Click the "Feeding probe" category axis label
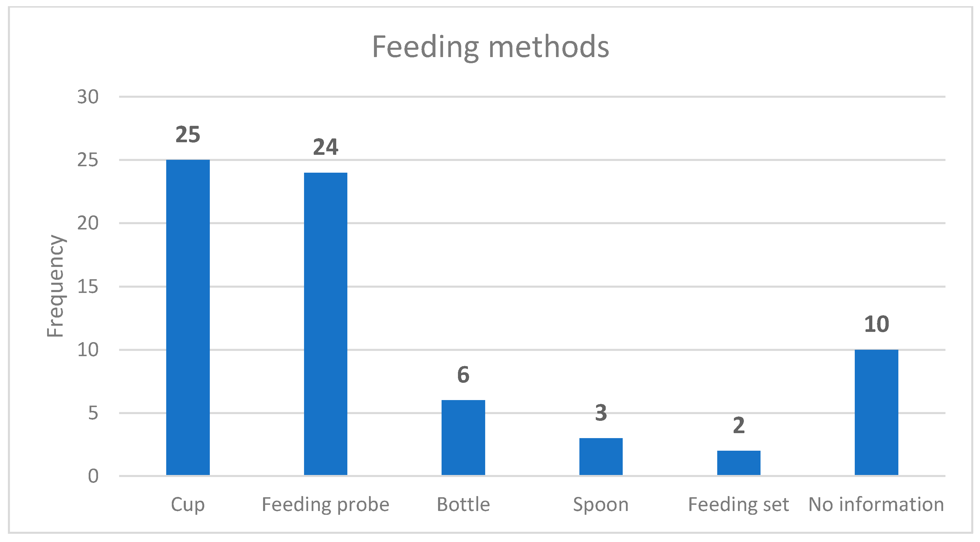The height and width of the screenshot is (542, 980). tap(325, 505)
